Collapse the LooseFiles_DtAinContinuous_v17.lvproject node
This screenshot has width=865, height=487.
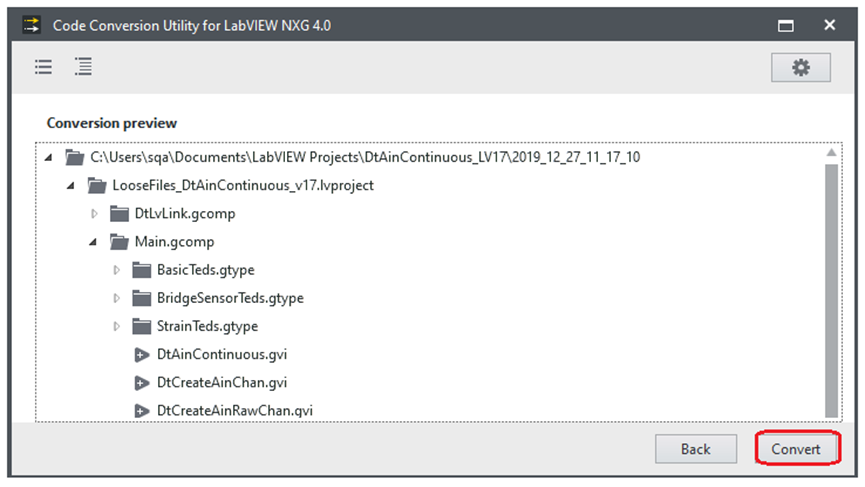tap(72, 186)
